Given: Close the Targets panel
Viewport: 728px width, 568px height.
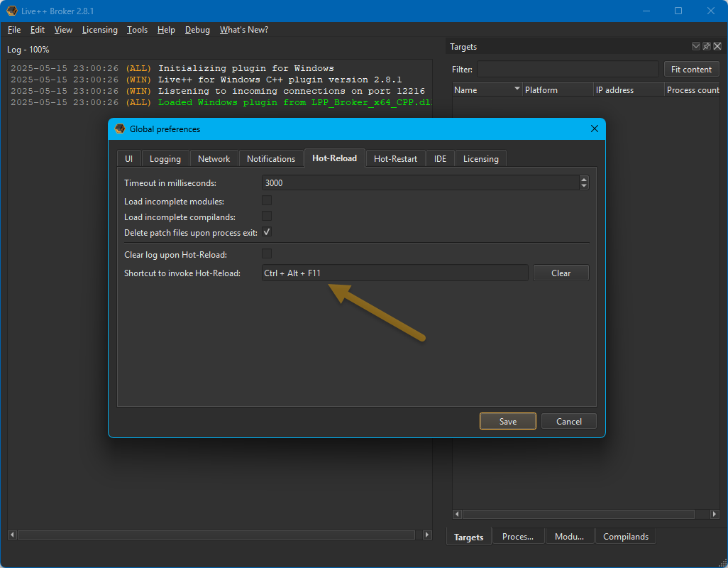Looking at the screenshot, I should pyautogui.click(x=717, y=46).
